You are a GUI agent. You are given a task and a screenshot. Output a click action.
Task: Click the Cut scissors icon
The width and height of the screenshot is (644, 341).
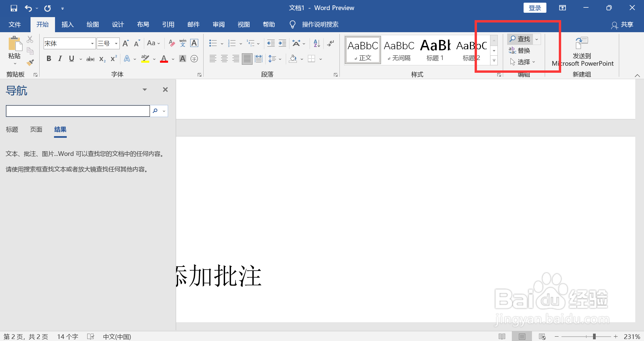(x=30, y=40)
